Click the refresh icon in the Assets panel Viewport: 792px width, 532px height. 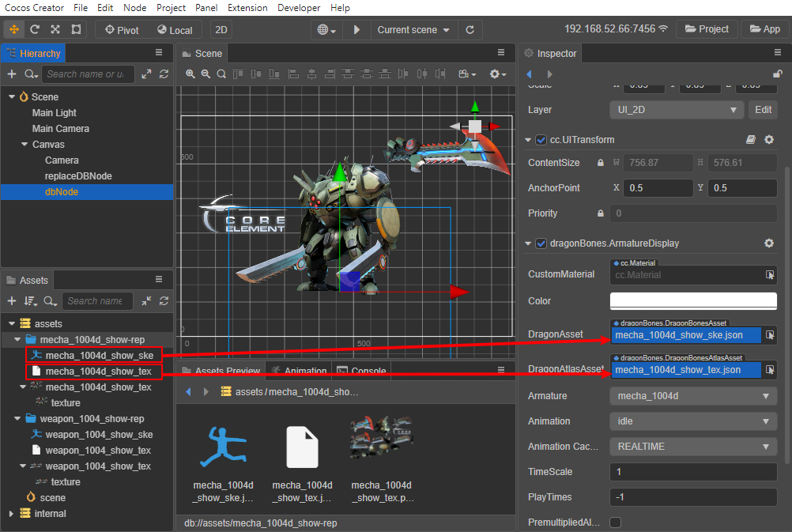164,300
